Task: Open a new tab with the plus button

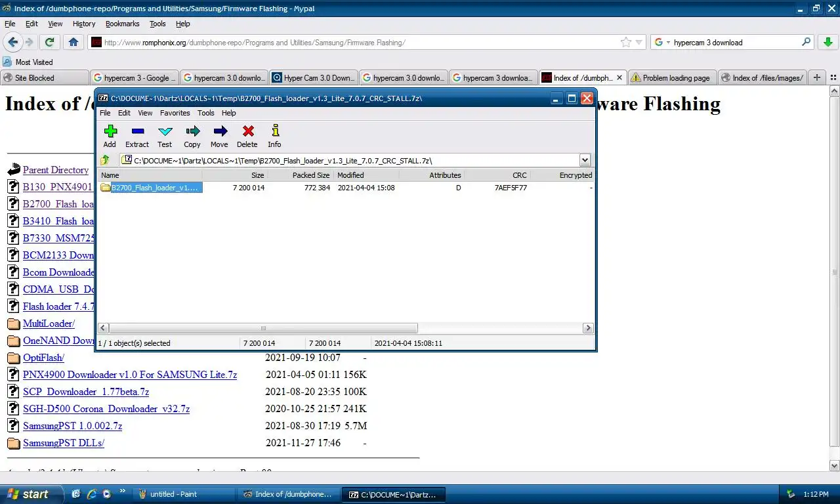Action: (x=817, y=77)
